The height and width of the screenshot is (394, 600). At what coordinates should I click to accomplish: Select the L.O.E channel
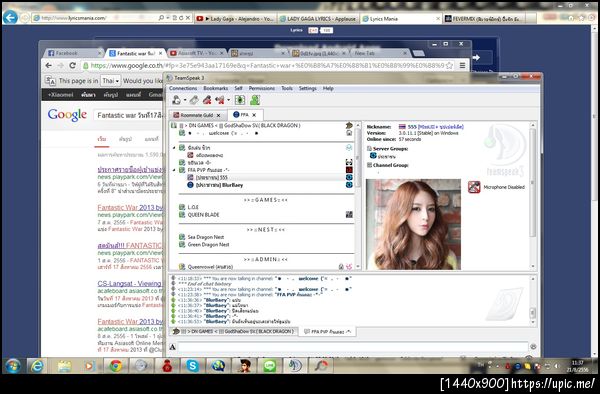[193, 207]
